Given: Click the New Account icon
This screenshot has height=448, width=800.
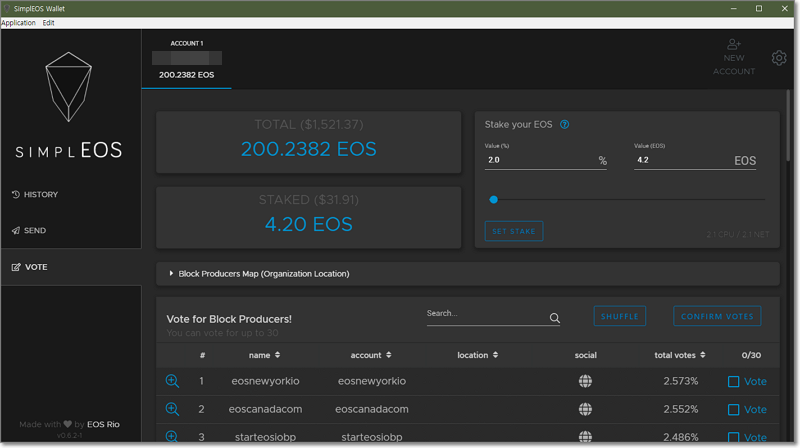Looking at the screenshot, I should (x=734, y=45).
